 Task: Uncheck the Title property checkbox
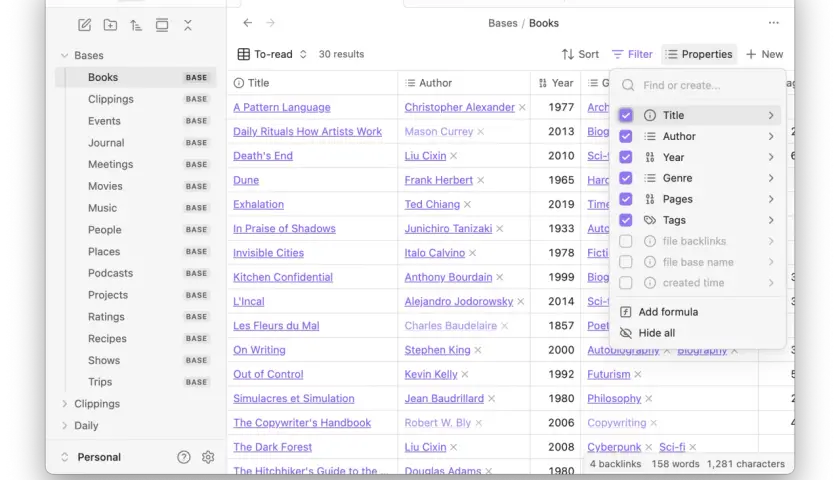626,115
